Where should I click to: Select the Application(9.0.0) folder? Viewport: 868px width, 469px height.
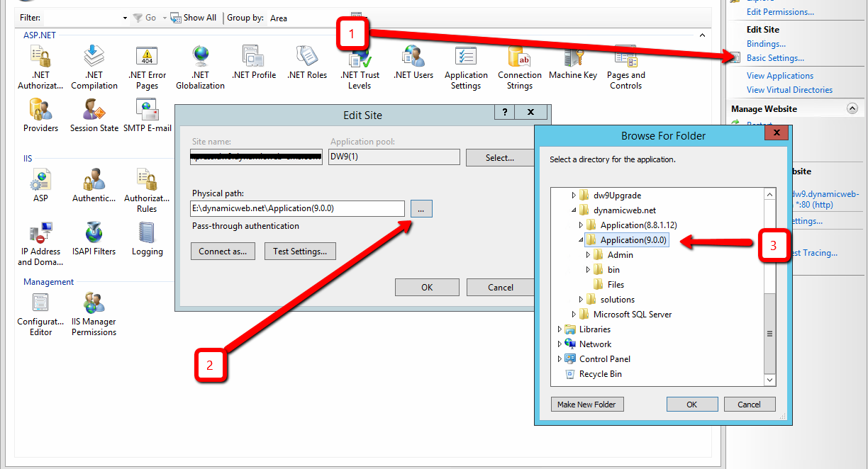[633, 240]
